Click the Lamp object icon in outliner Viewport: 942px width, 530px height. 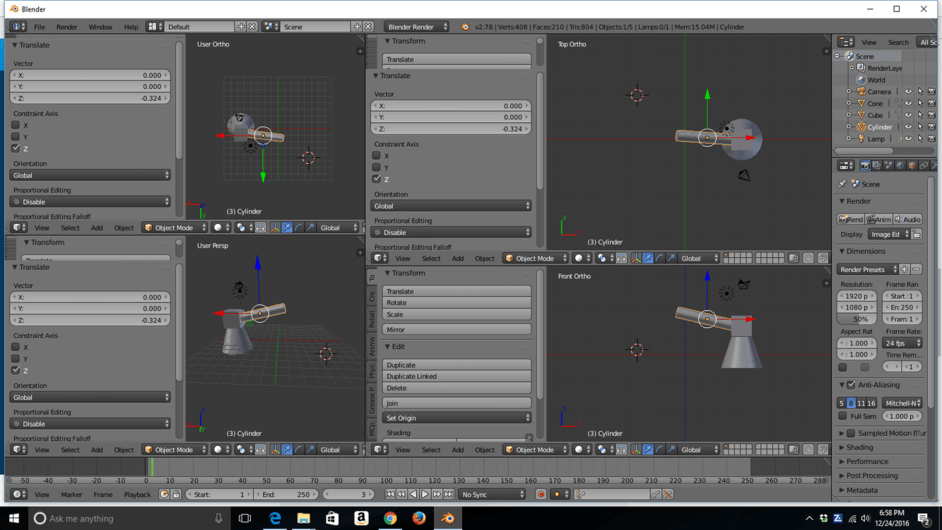pos(860,139)
